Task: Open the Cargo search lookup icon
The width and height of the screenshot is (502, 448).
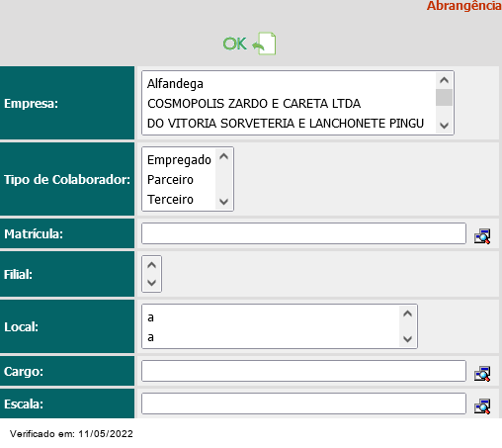Action: click(482, 374)
